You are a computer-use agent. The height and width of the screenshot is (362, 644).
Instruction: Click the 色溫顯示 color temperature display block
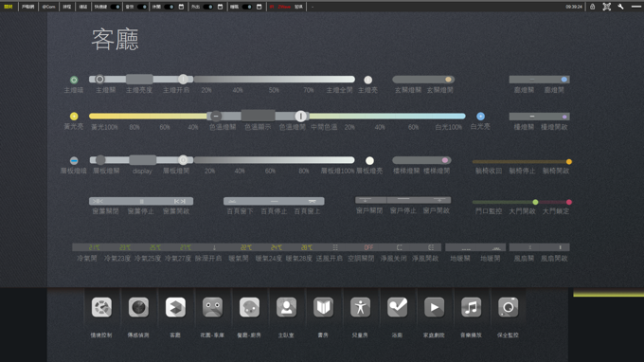258,116
